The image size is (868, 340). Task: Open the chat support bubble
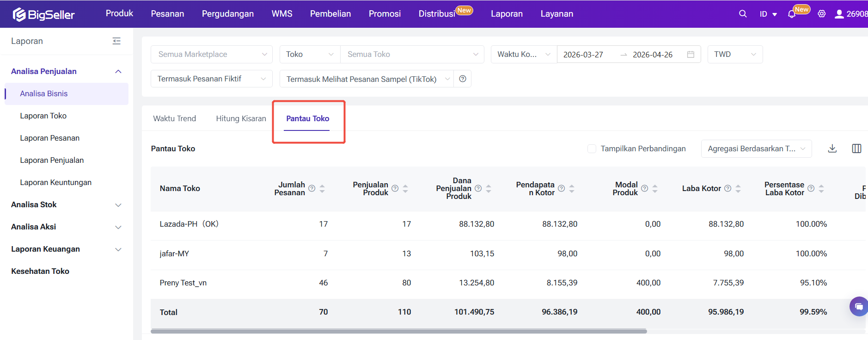click(858, 306)
